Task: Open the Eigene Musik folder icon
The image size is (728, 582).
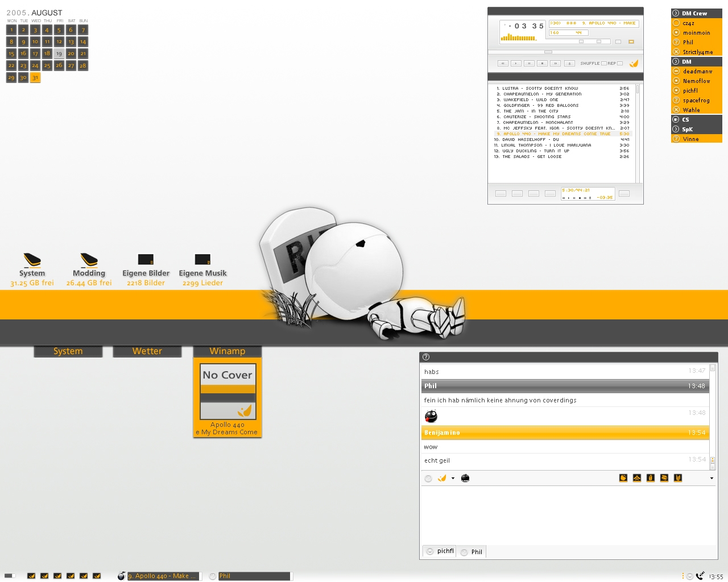Action: click(x=202, y=260)
